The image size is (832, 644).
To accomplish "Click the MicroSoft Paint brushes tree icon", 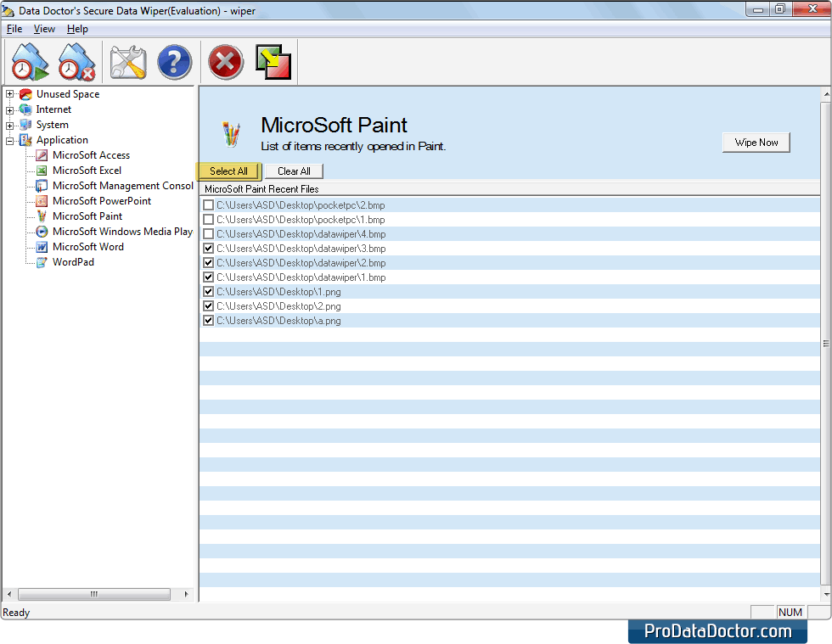I will click(42, 216).
